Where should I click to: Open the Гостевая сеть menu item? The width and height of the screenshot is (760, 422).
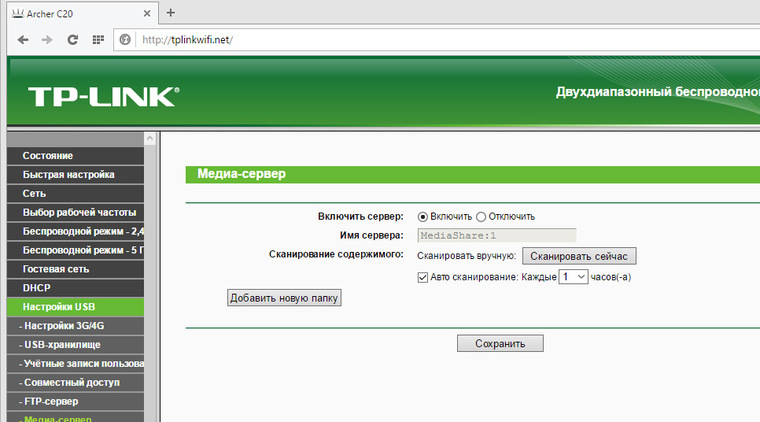(x=76, y=269)
